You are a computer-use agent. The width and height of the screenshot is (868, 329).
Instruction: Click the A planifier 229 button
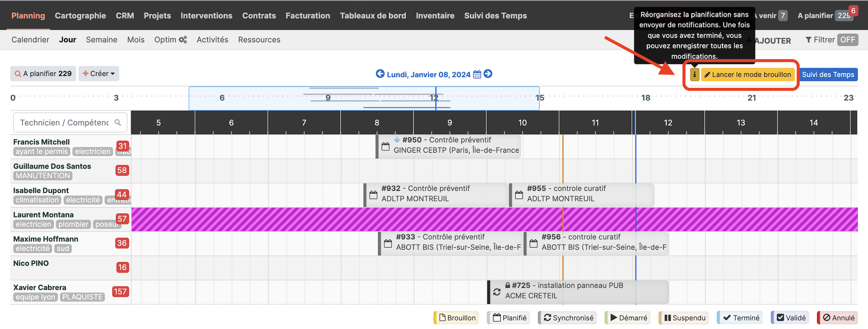point(43,74)
